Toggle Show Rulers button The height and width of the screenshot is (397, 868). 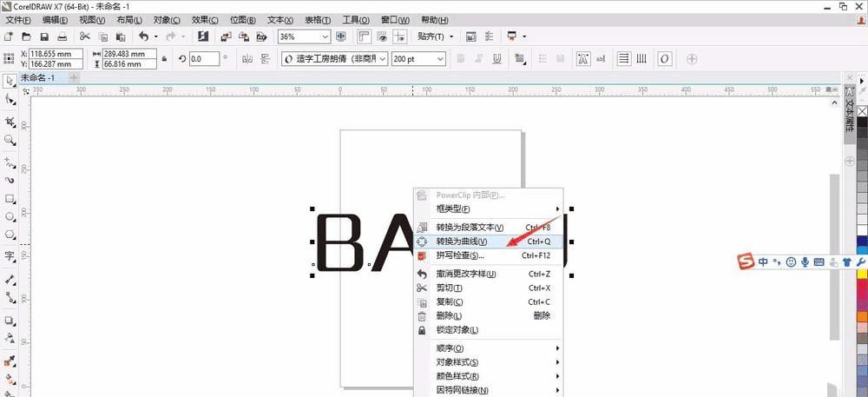(x=364, y=36)
